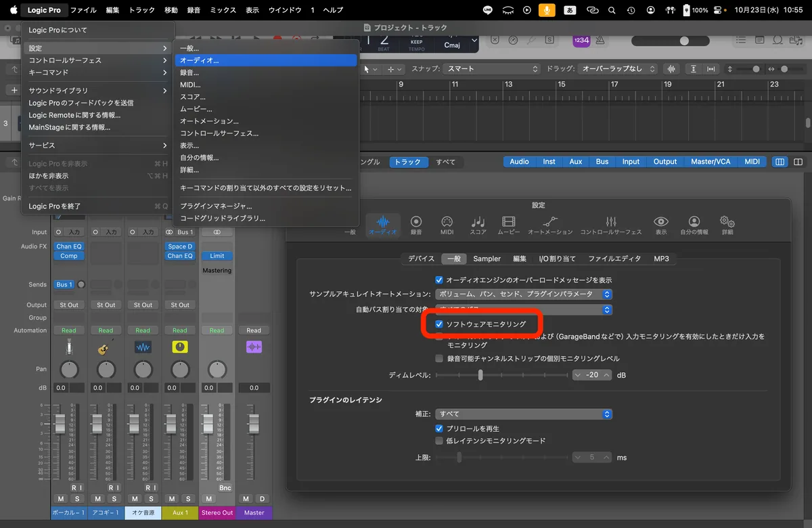Viewport: 812px width, 528px height.
Task: Enable 録音可能チャンネルストリップの個別モニタリングレベル checkbox
Action: click(x=439, y=358)
